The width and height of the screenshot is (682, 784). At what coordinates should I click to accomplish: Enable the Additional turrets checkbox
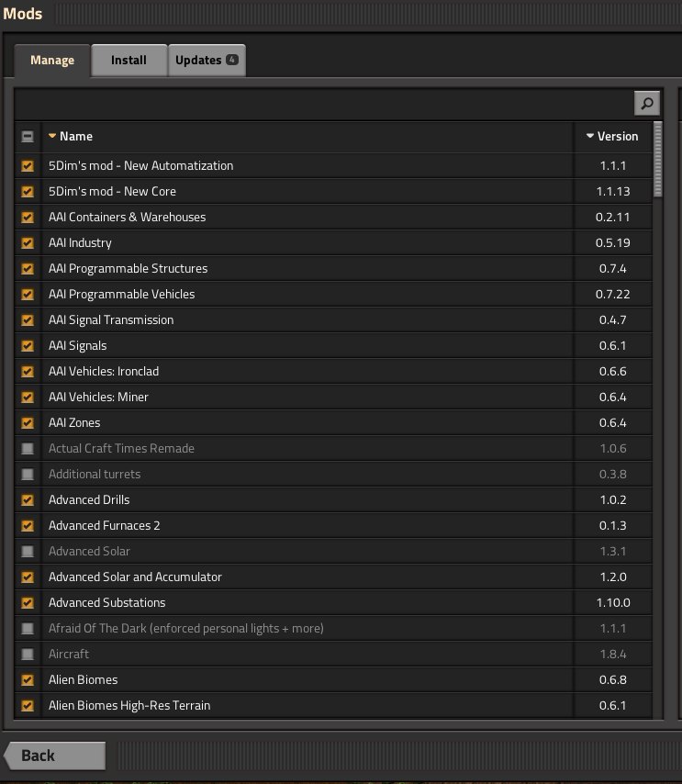[x=28, y=474]
